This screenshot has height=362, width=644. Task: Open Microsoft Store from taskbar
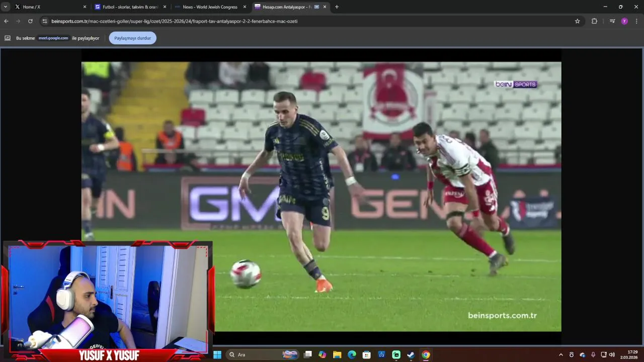click(x=367, y=354)
